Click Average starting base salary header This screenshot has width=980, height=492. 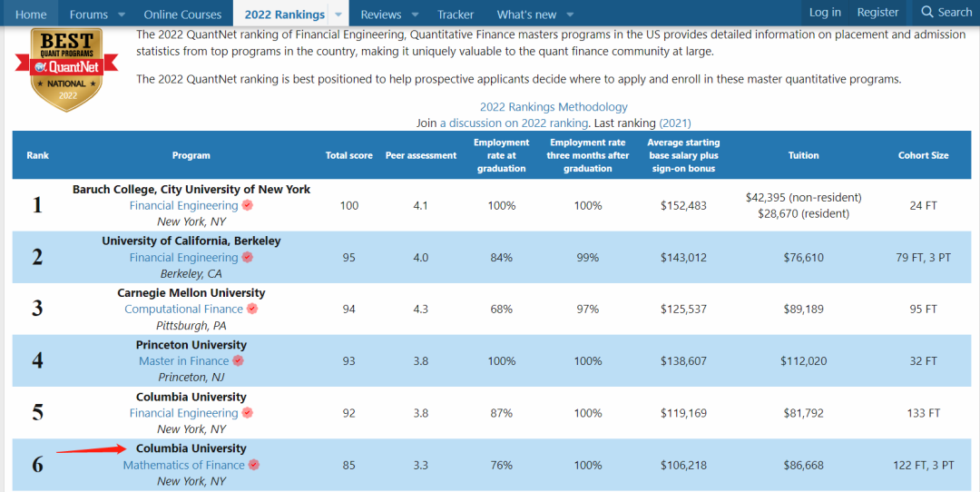[683, 155]
